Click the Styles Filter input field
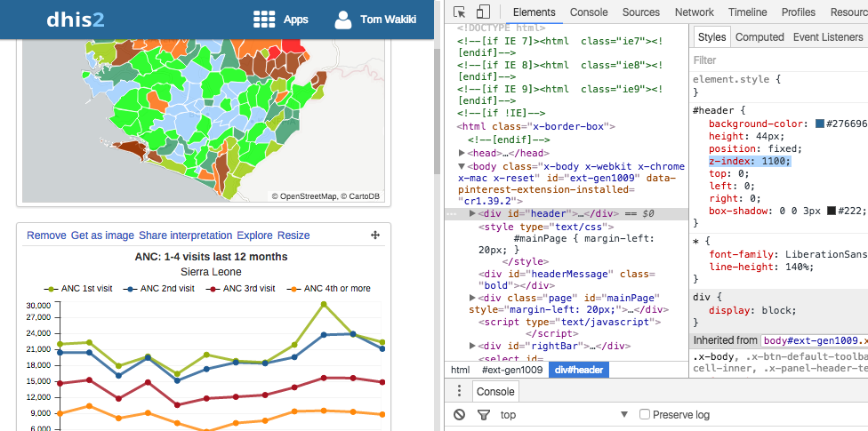This screenshot has height=431, width=868. tap(778, 60)
